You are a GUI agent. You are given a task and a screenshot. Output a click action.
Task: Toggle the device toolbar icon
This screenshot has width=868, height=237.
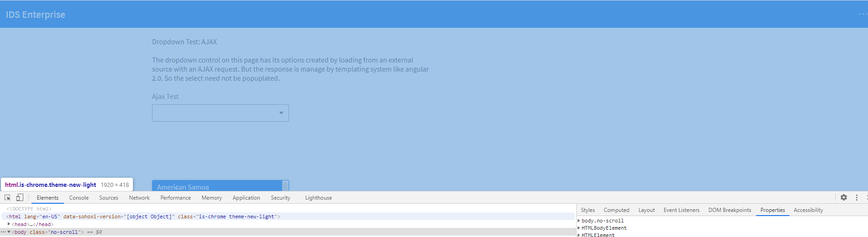coord(20,197)
